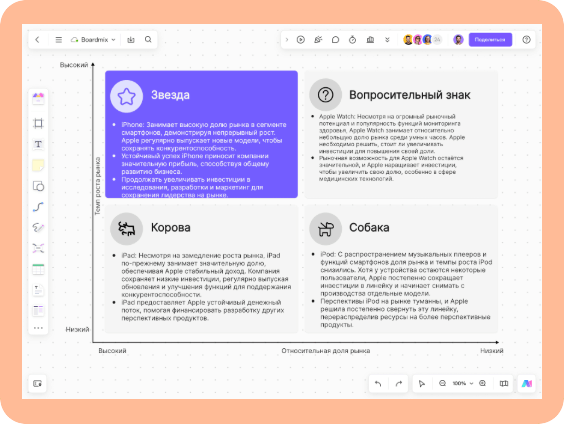Expand more tools via three dots
The image size is (564, 424).
click(x=38, y=328)
